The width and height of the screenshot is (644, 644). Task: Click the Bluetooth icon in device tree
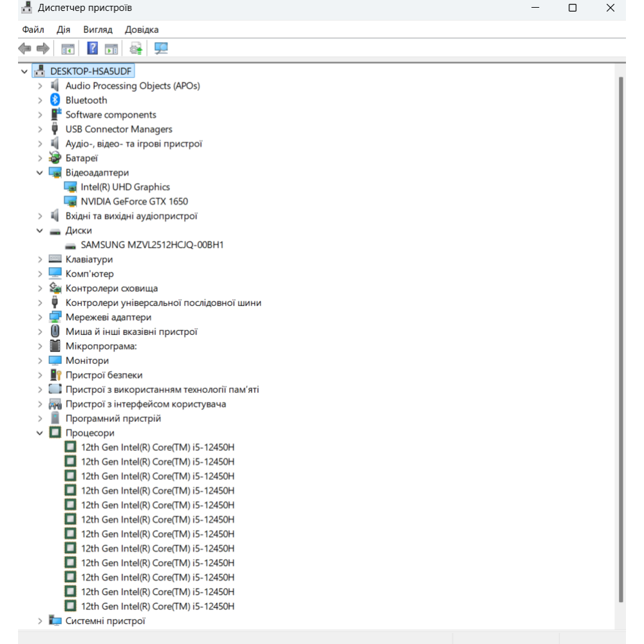click(55, 100)
